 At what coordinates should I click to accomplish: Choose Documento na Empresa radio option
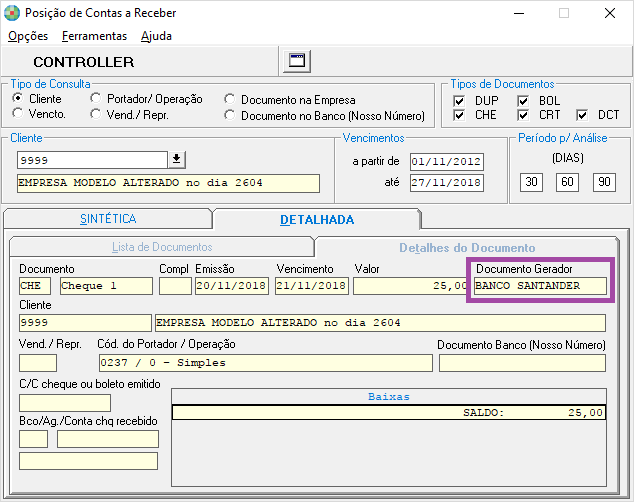[230, 99]
